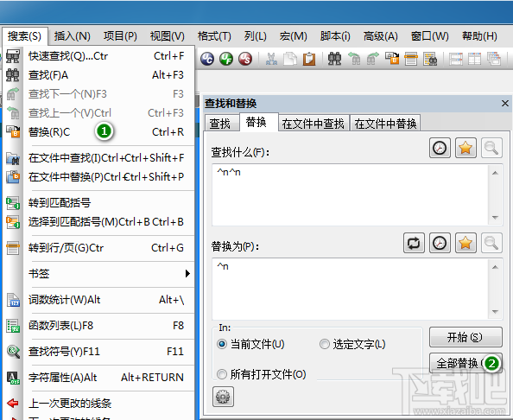Click the Find binoculars toolbar icon
This screenshot has height=420, width=513.
pos(334,59)
